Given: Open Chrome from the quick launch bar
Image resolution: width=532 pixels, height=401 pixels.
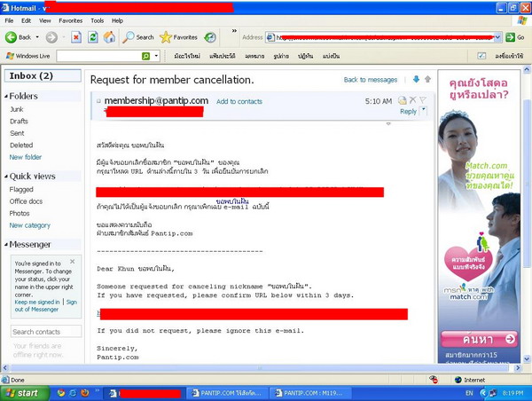Looking at the screenshot, I should pos(61,393).
